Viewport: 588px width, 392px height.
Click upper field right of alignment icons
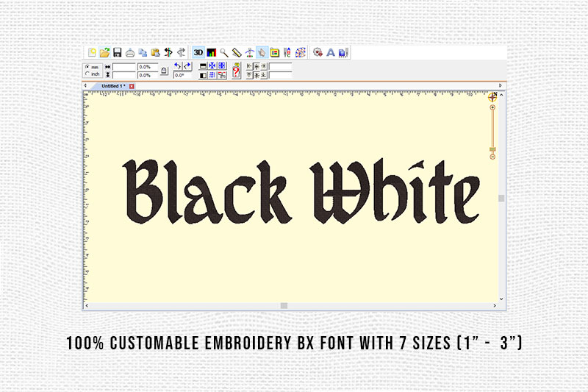pyautogui.click(x=280, y=67)
